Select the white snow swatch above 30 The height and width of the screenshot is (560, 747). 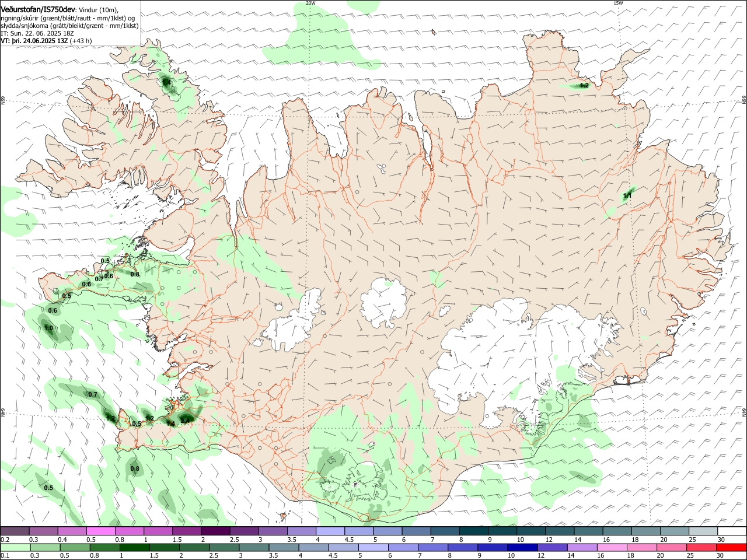pyautogui.click(x=732, y=531)
